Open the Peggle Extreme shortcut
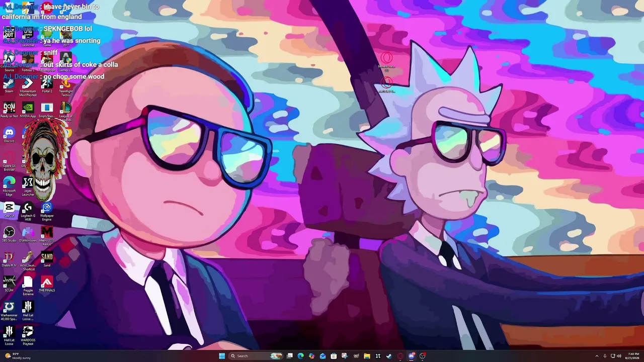Screen dimensions: 644x362 point(28,286)
